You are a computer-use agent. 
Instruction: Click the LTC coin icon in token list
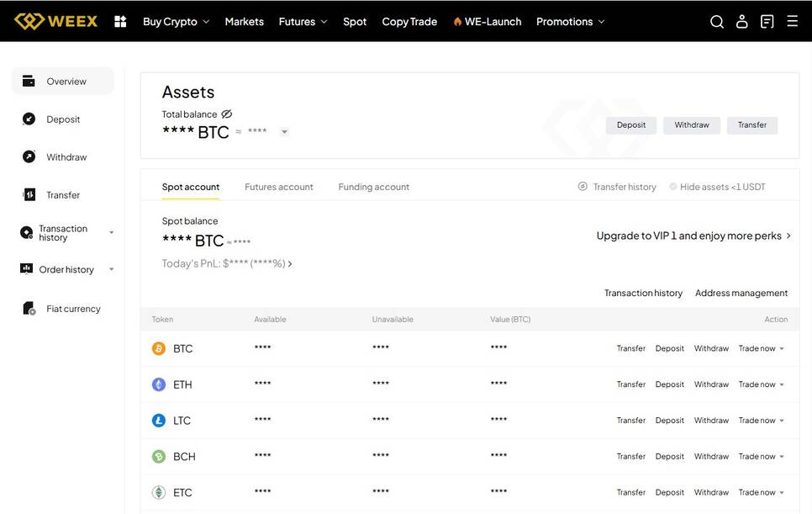click(159, 421)
